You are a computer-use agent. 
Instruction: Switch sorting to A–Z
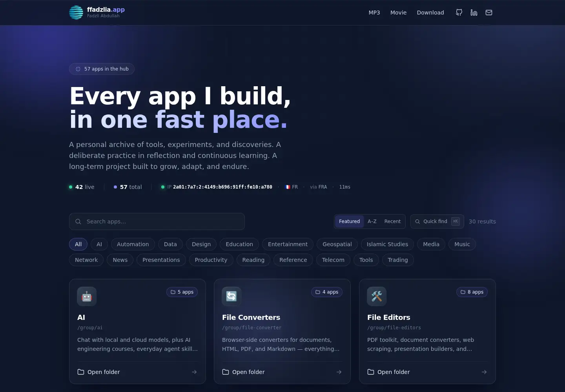[x=372, y=221]
